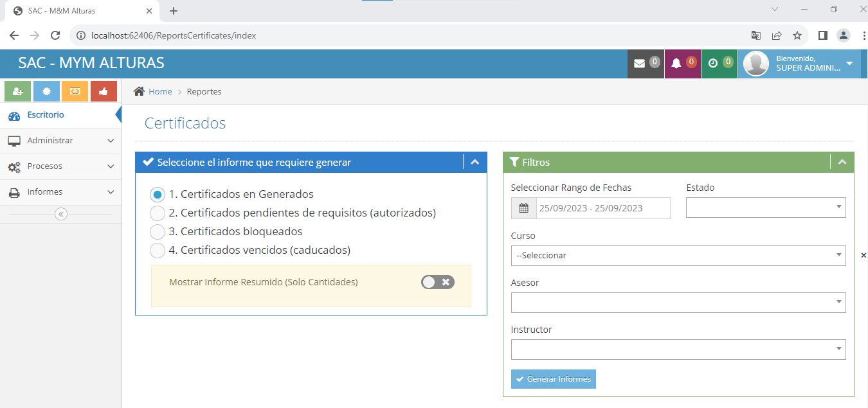The width and height of the screenshot is (868, 408).
Task: Select '3. Certificados bloqueados' radio button
Action: coord(158,231)
